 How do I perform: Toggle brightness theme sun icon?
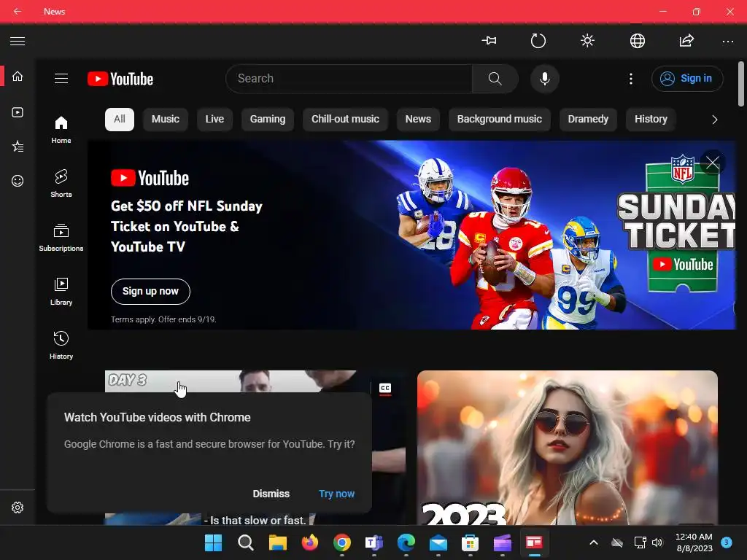[587, 41]
